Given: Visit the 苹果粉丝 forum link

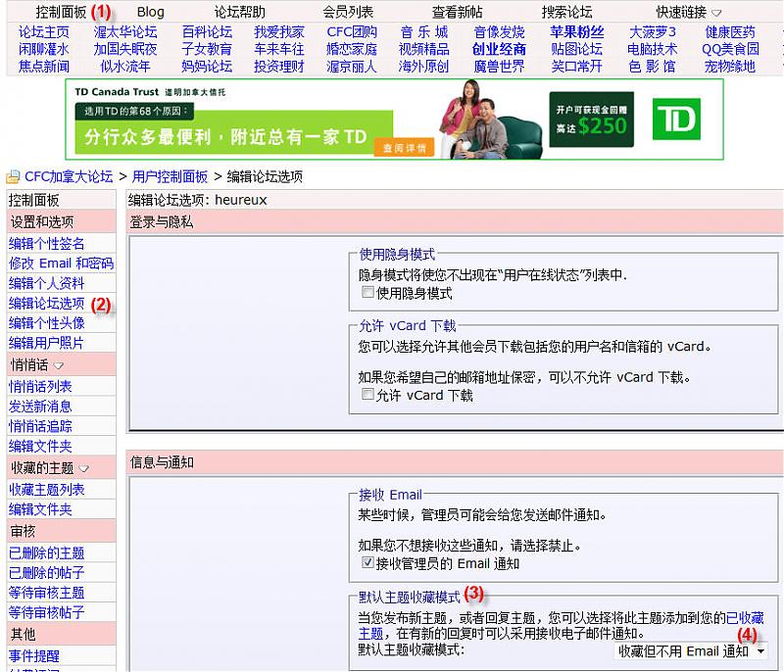Looking at the screenshot, I should tap(576, 32).
